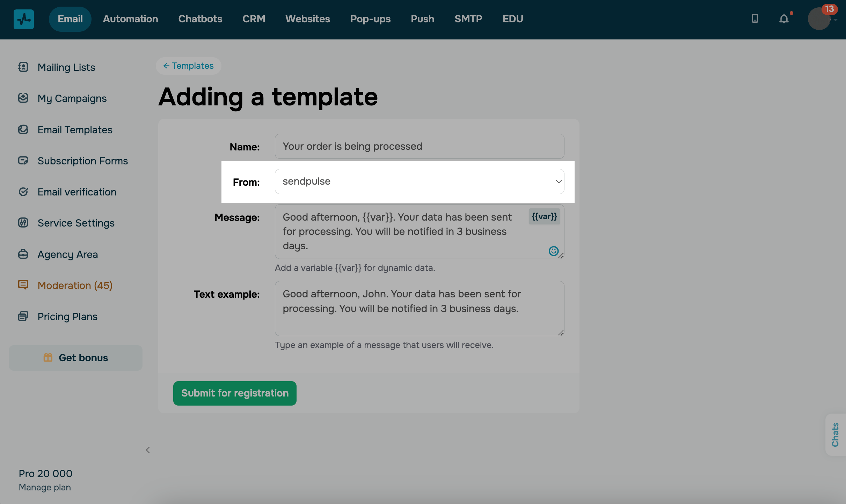Open the notifications bell icon
Image resolution: width=846 pixels, height=504 pixels.
tap(784, 19)
